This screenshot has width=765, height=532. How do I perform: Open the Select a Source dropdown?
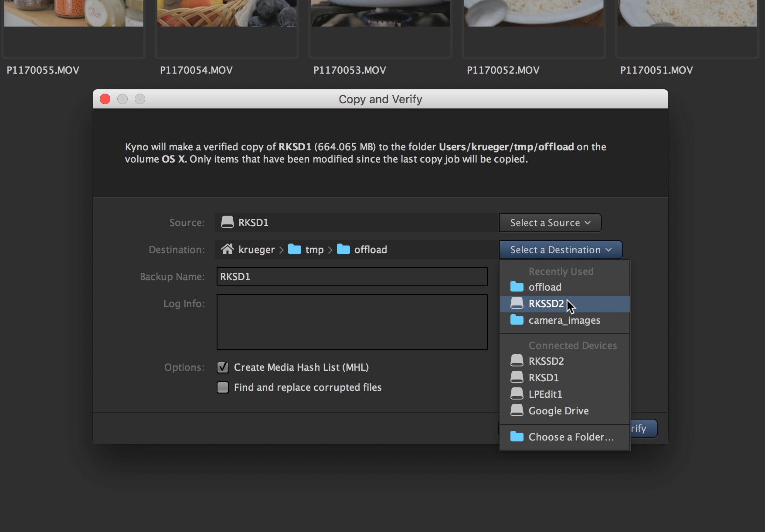(550, 223)
